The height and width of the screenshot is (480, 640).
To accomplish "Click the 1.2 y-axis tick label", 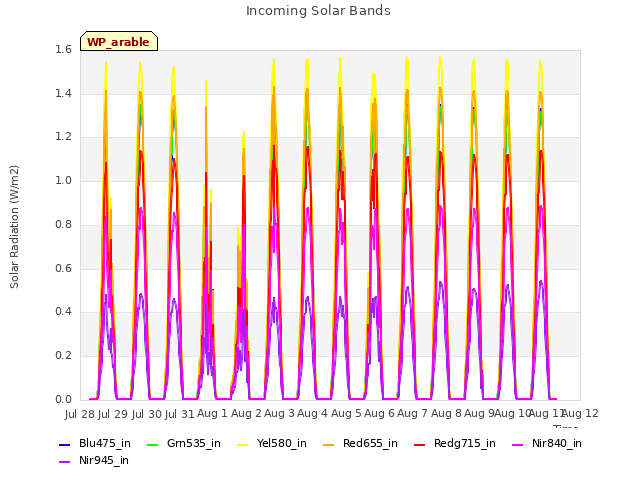I will tap(63, 137).
